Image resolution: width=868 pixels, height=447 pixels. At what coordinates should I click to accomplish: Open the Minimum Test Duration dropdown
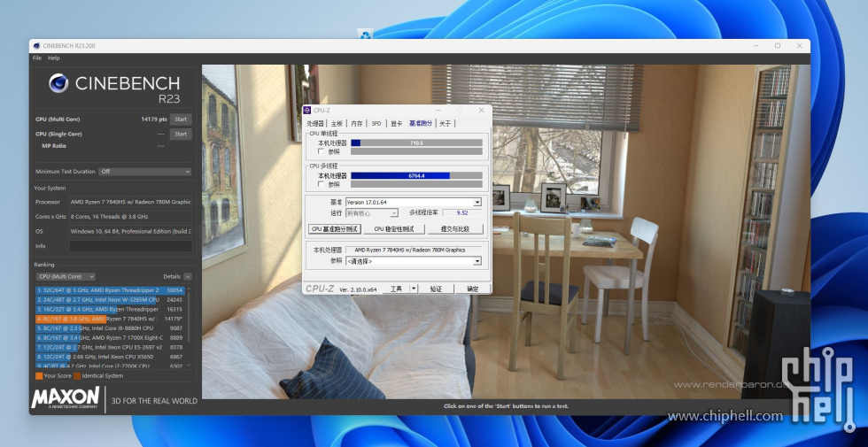[145, 172]
